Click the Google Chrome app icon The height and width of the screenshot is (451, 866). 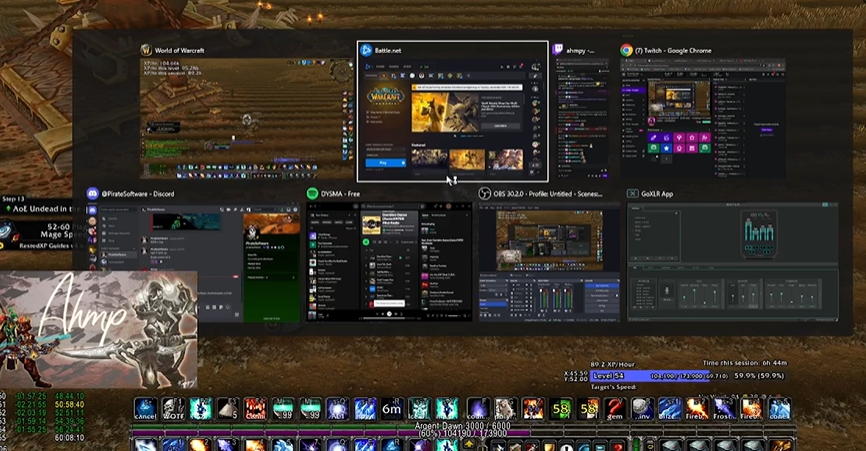click(626, 50)
